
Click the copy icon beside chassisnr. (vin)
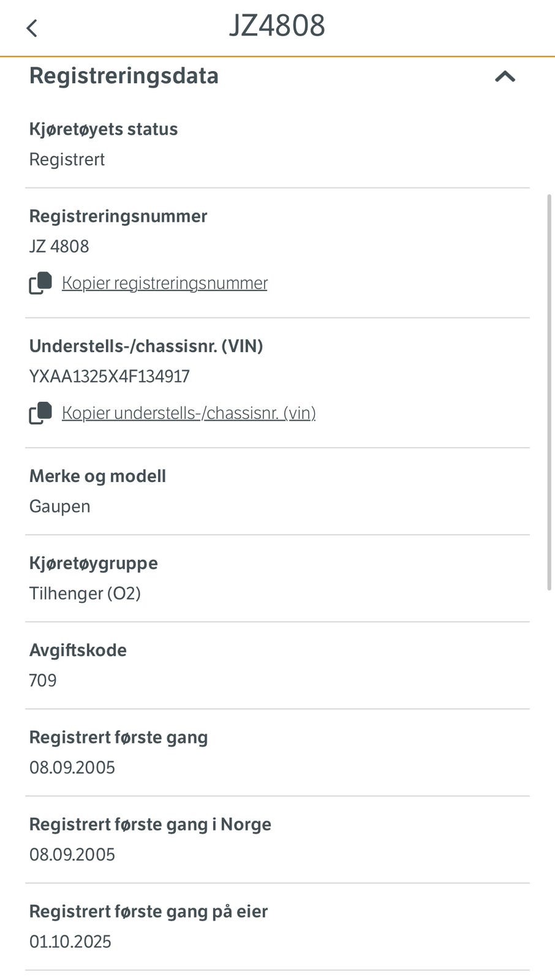[x=40, y=413]
